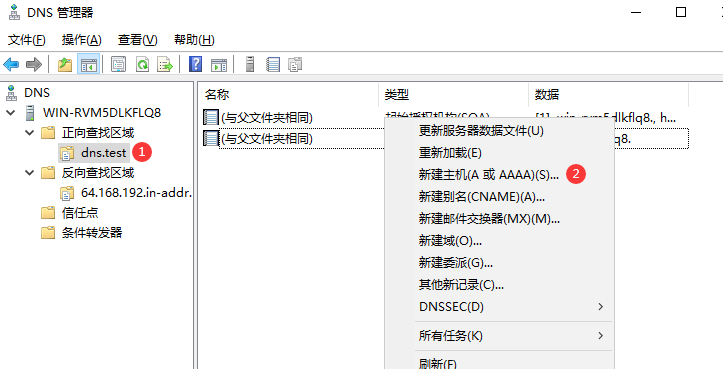Click the 所有任务(K) menu entry label
723x369 pixels.
(x=450, y=336)
